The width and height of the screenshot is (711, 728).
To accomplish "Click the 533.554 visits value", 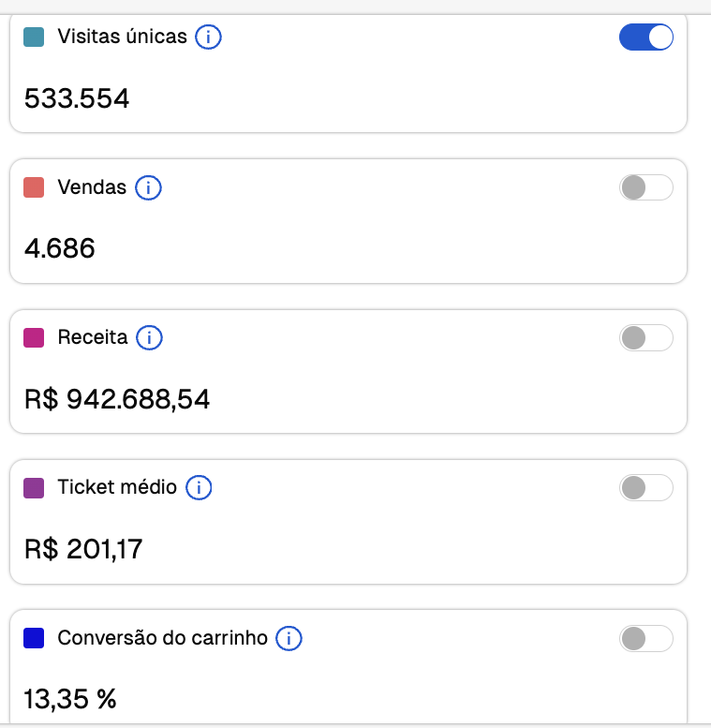I will (x=77, y=98).
